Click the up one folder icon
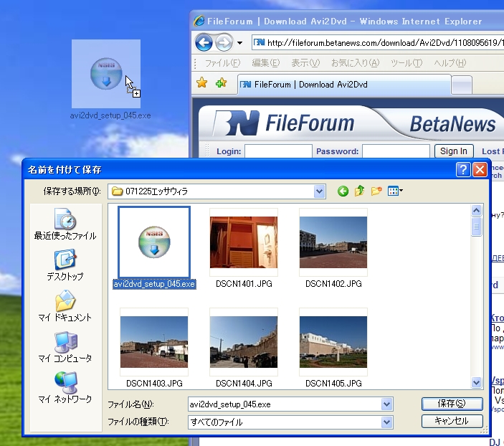 pyautogui.click(x=359, y=191)
